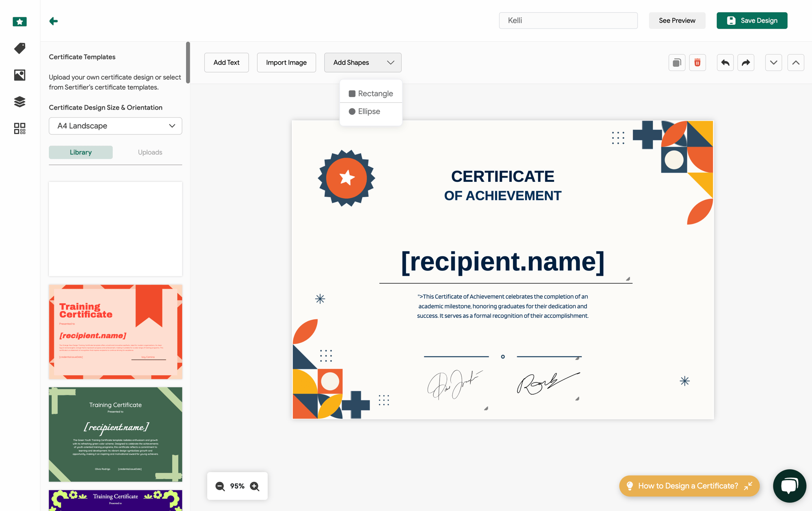Switch to the Uploads tab

(x=150, y=152)
